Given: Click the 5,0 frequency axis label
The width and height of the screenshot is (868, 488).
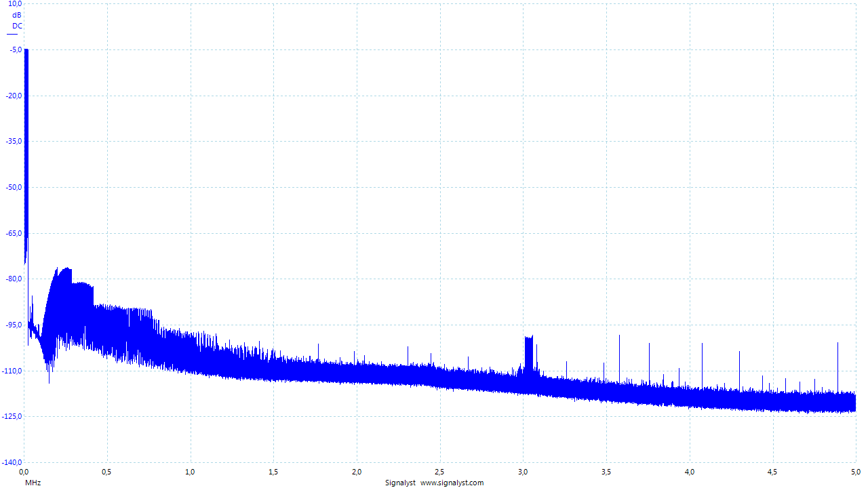Looking at the screenshot, I should [854, 471].
